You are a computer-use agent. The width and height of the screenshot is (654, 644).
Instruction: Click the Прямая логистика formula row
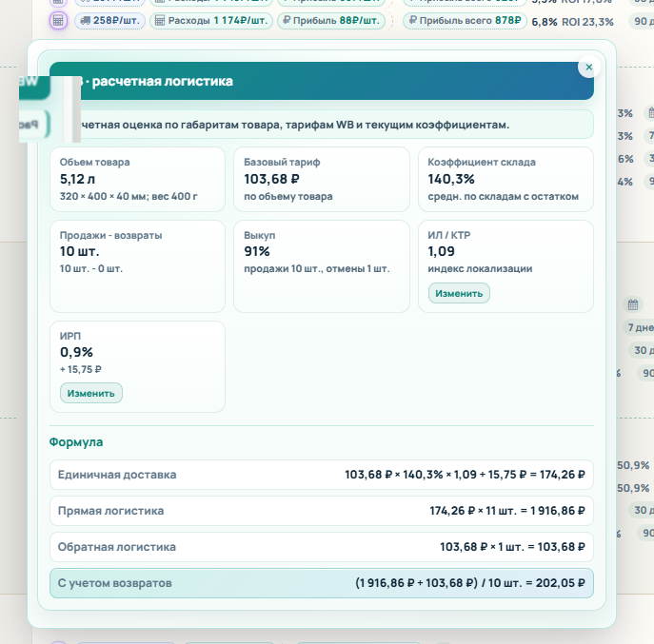[x=322, y=511]
